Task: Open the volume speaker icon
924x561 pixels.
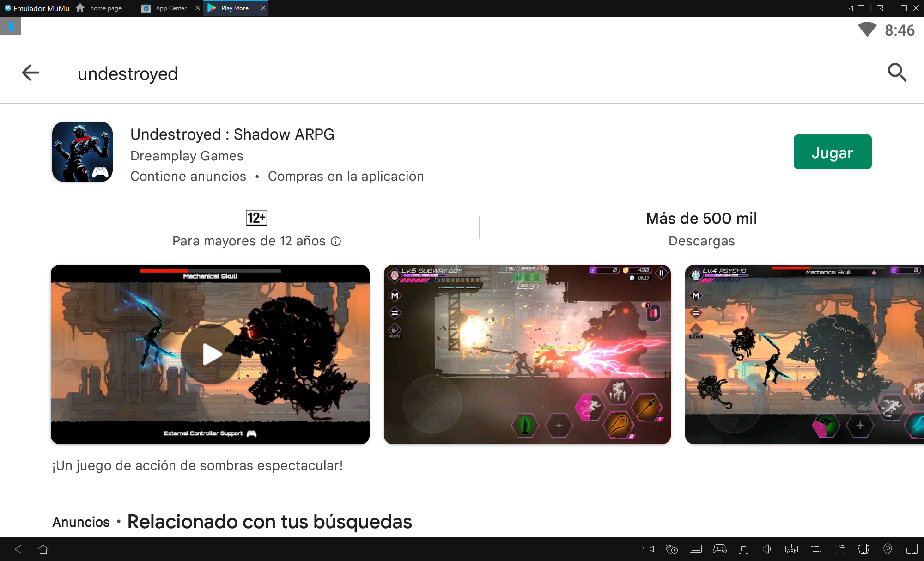Action: [767, 549]
